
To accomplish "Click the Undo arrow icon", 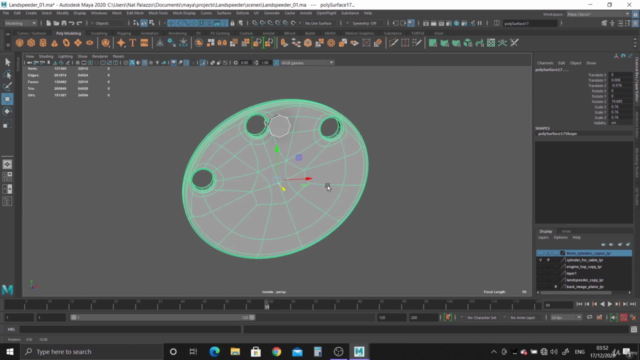I will (72, 23).
